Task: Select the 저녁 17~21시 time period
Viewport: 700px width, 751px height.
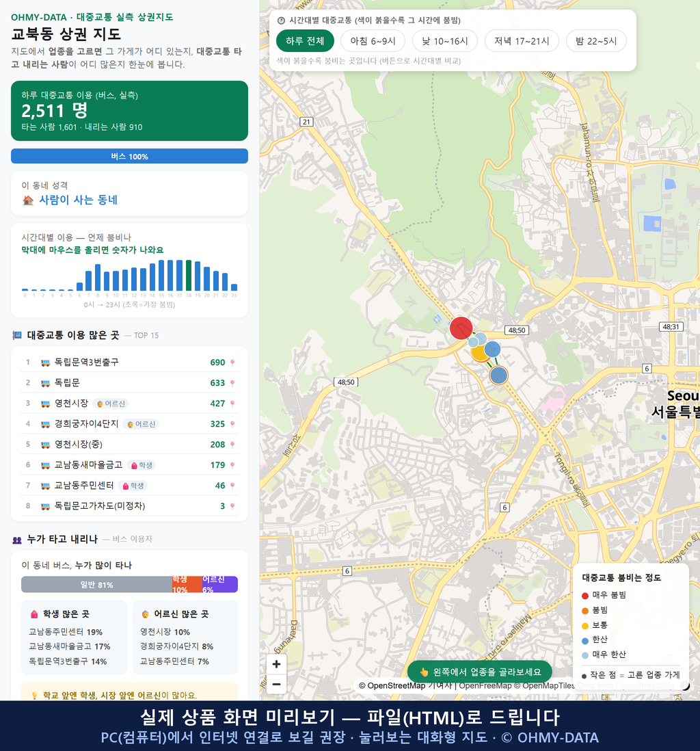Action: (x=522, y=41)
